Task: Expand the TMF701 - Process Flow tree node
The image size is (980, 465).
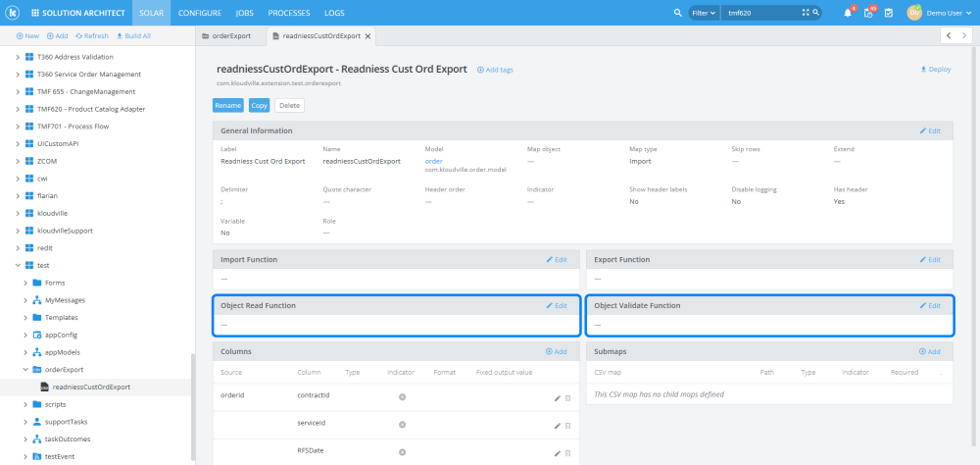Action: pyautogui.click(x=18, y=127)
